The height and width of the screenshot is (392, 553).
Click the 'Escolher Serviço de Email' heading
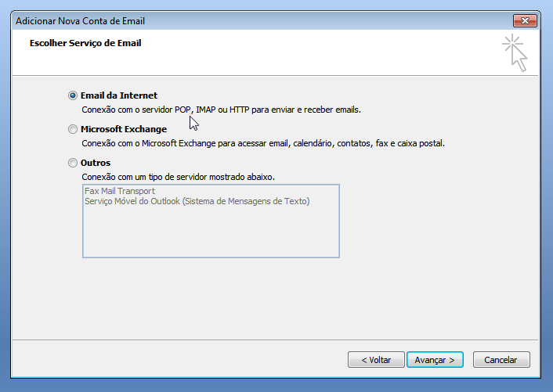pyautogui.click(x=85, y=44)
